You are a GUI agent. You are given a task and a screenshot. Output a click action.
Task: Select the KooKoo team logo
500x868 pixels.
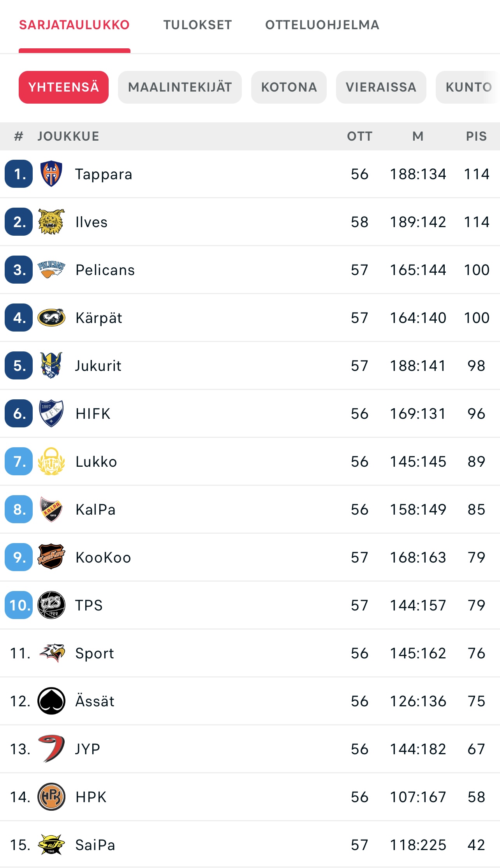(51, 557)
